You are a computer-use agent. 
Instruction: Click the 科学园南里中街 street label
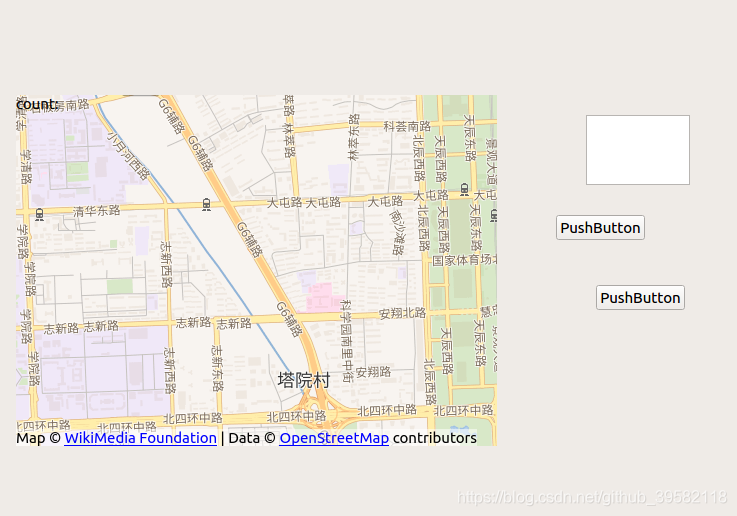click(x=346, y=341)
